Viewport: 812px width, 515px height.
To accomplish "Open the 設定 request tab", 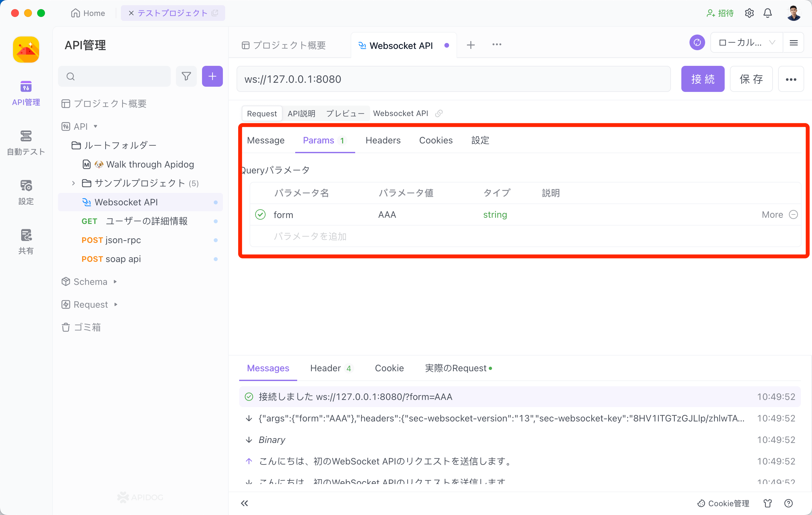I will pos(480,140).
